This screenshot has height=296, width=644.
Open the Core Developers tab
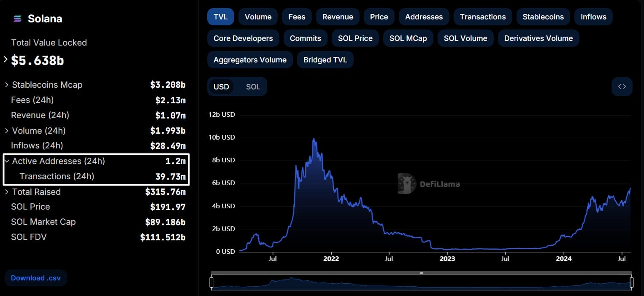click(243, 38)
